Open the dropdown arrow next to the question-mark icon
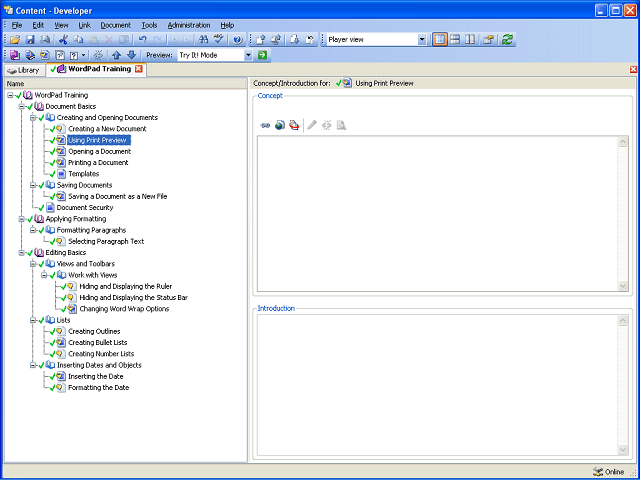 [83, 55]
